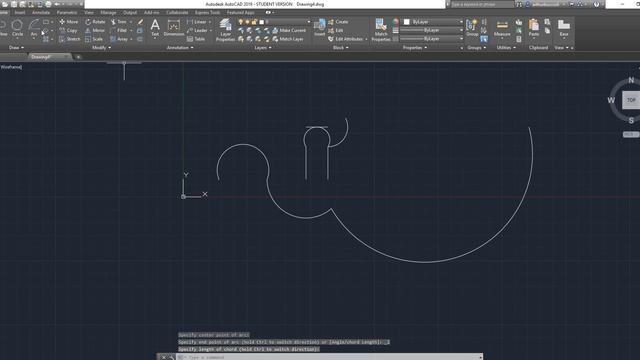Start the Array tool
Screen dimensions: 640x360
[x=119, y=39]
